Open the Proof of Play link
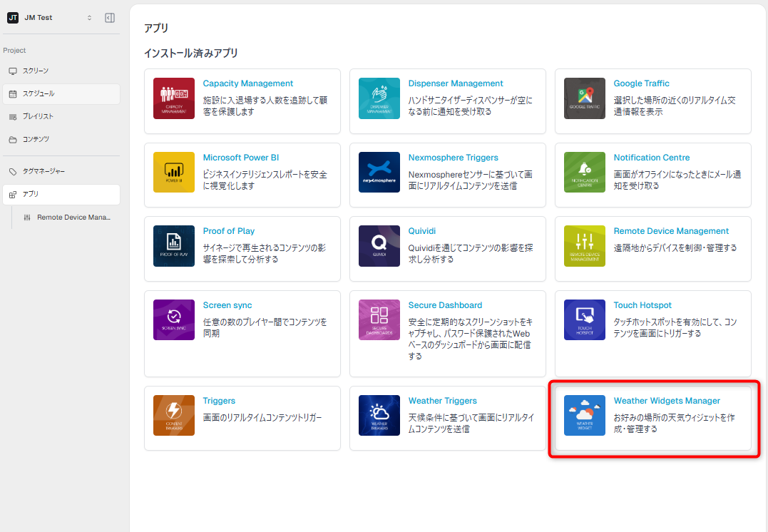 coord(229,231)
